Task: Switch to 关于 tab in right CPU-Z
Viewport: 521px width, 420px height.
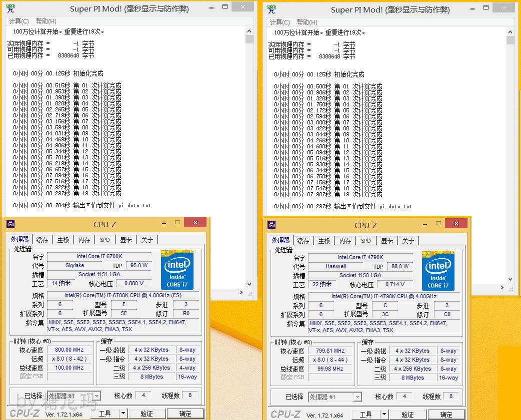Action: coord(408,241)
